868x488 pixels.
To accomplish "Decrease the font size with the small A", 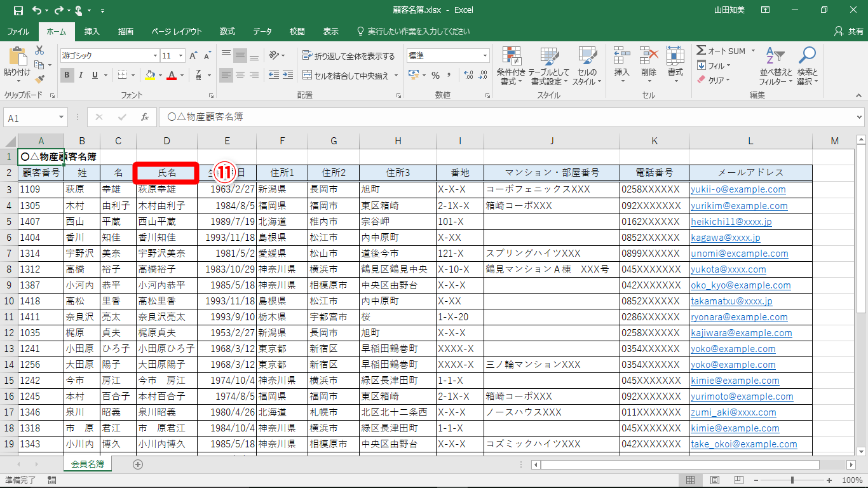I will pos(208,56).
